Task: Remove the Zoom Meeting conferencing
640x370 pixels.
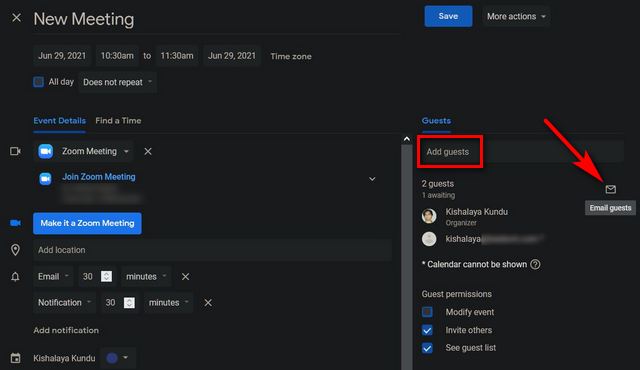Action: (x=148, y=151)
